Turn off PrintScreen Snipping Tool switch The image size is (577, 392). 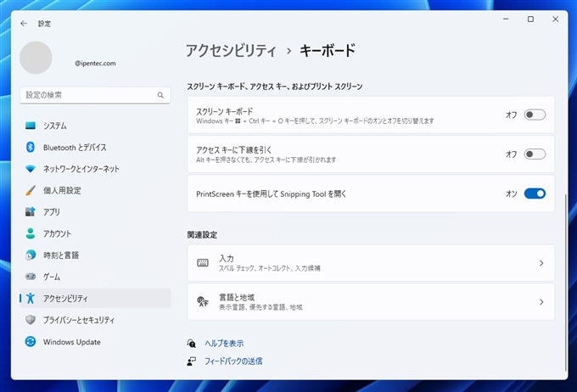click(535, 193)
